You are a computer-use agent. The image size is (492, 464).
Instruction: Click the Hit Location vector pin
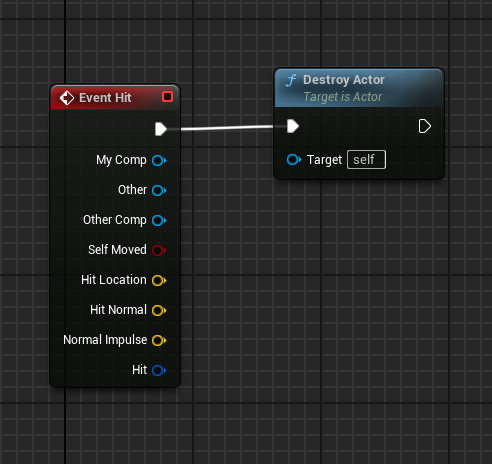[159, 280]
